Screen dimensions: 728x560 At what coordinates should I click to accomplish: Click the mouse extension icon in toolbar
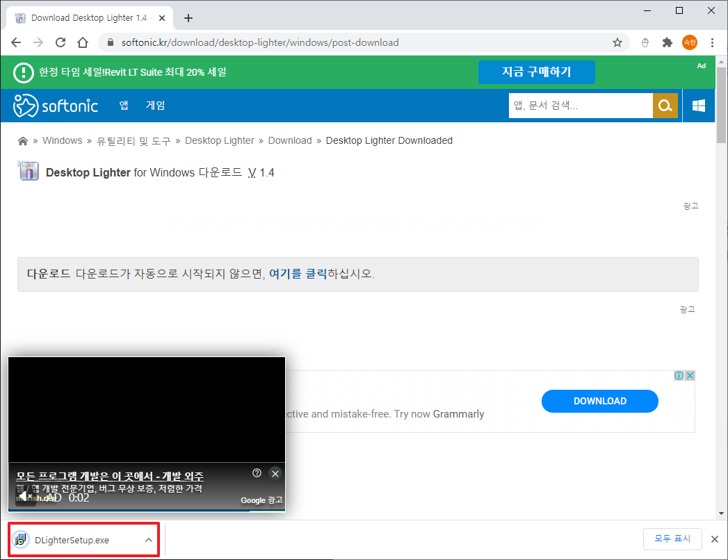pyautogui.click(x=645, y=42)
